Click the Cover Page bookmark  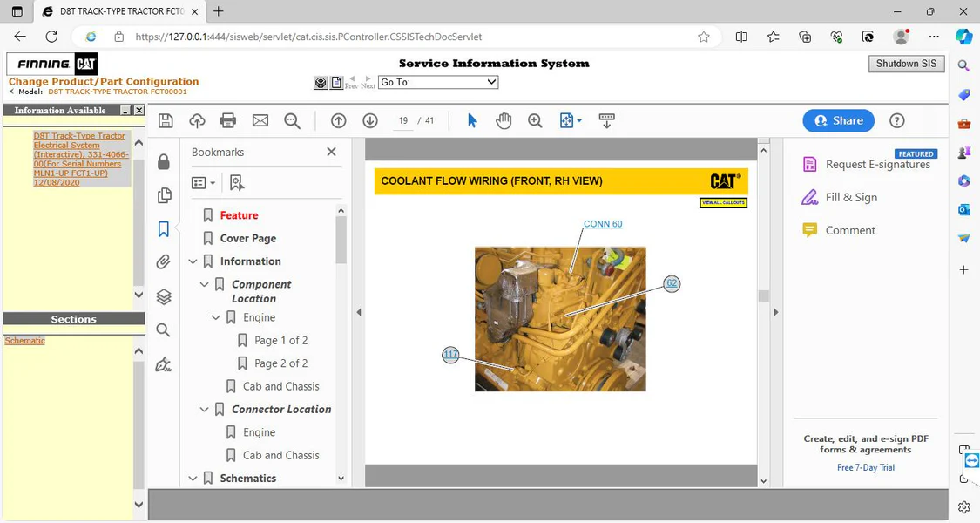click(247, 239)
